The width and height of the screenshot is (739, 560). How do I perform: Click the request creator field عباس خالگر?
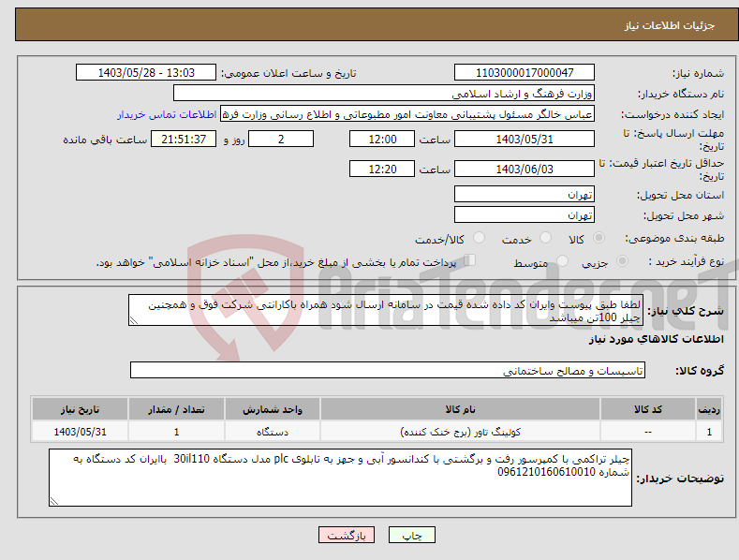pos(407,114)
